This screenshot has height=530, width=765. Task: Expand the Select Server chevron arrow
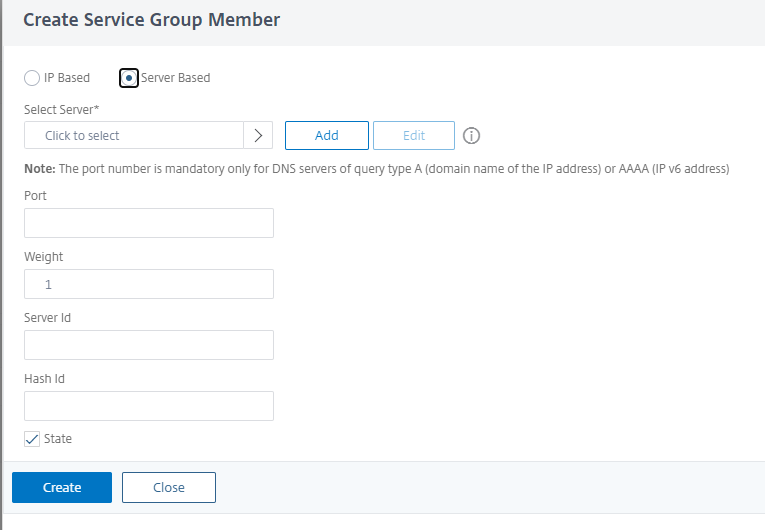258,136
